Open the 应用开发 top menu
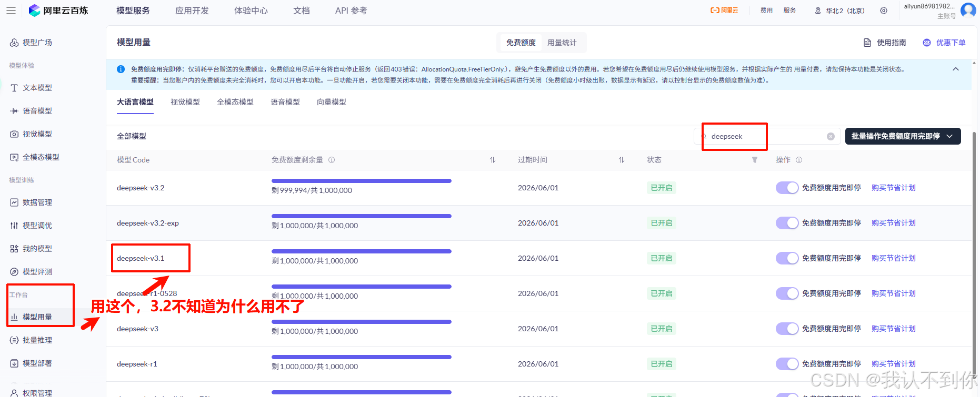 tap(192, 11)
